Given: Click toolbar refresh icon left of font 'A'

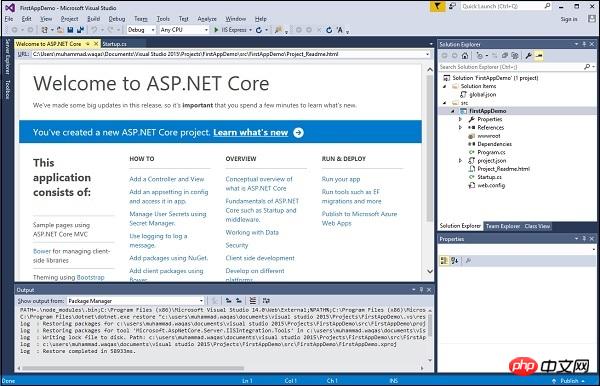Looking at the screenshot, I should point(329,30).
